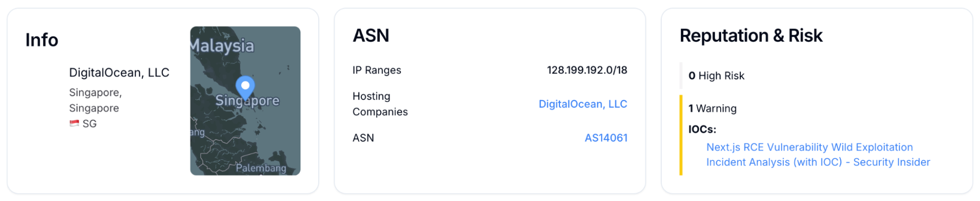Image resolution: width=980 pixels, height=201 pixels.
Task: Click the ASN card heading
Action: (371, 36)
